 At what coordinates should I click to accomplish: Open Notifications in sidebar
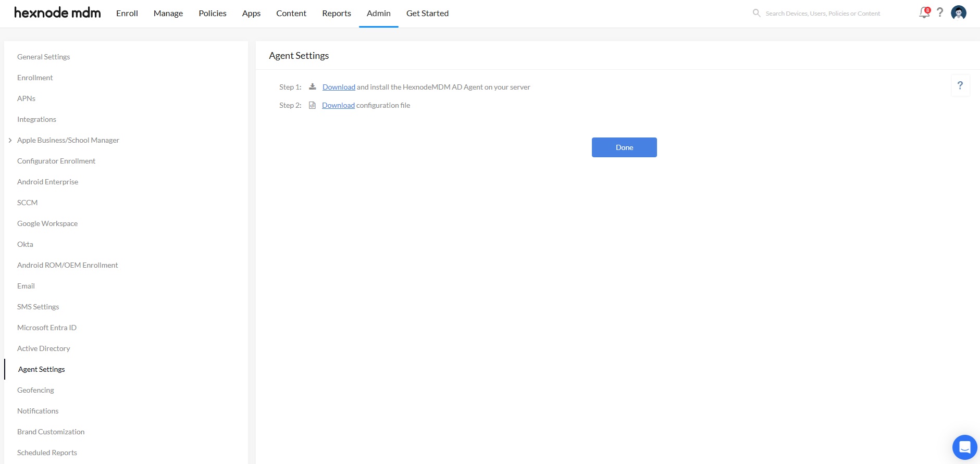pos(38,411)
